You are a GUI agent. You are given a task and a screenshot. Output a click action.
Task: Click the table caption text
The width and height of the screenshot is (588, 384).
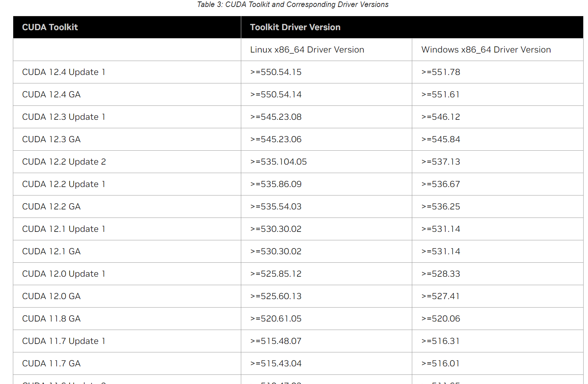pos(293,4)
